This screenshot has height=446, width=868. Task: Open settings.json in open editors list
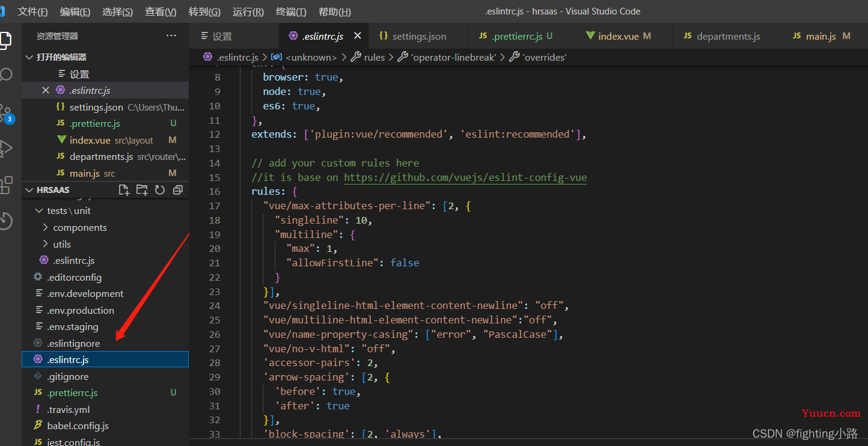click(105, 107)
